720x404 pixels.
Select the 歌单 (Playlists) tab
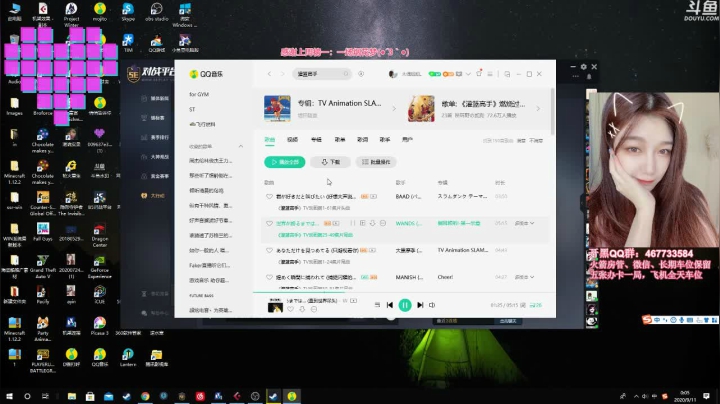click(340, 140)
